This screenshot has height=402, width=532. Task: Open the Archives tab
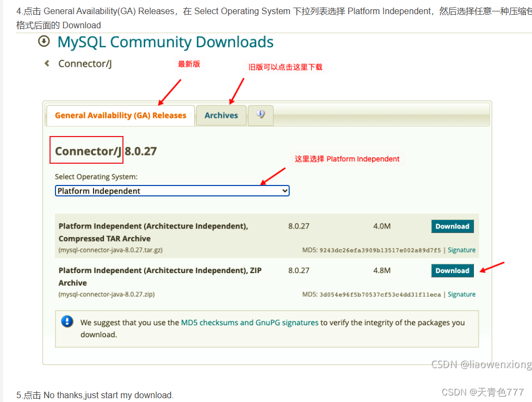tap(221, 115)
